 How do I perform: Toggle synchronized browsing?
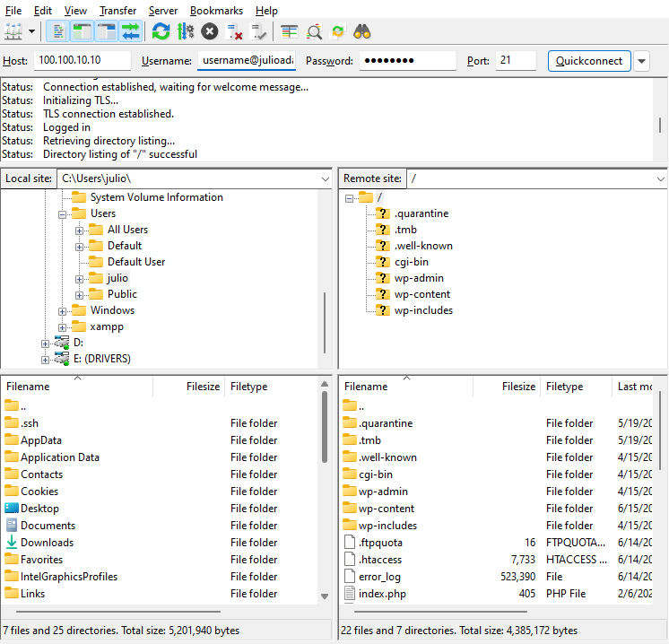click(x=338, y=31)
